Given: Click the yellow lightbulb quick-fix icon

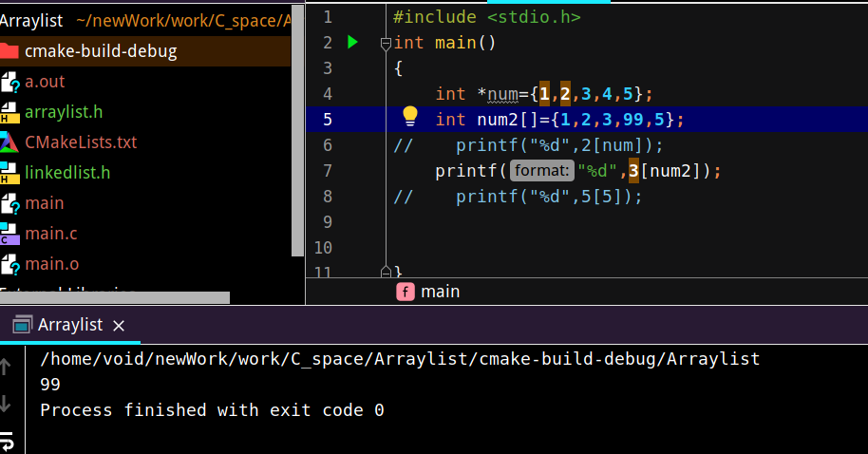Looking at the screenshot, I should [x=409, y=116].
